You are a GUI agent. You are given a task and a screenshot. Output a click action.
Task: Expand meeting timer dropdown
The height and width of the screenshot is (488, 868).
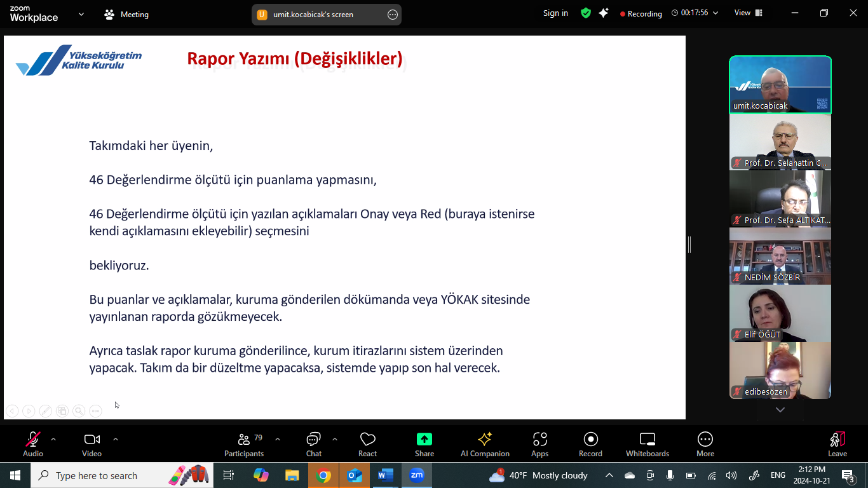(715, 13)
